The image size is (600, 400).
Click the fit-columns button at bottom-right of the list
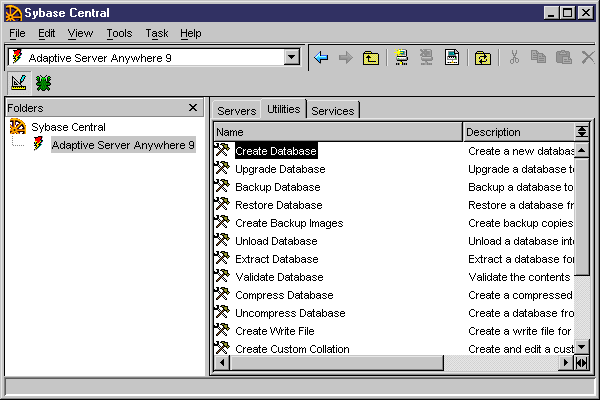pos(581,362)
